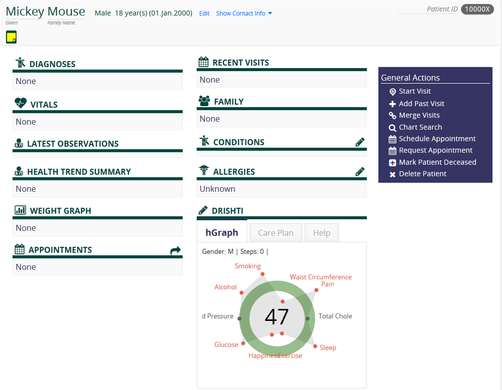The width and height of the screenshot is (502, 390).
Task: Click the General Actions heading
Action: coord(410,78)
